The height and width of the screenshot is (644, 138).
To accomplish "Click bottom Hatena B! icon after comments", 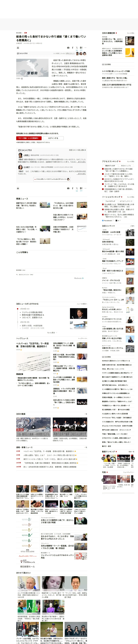I will (81, 188).
